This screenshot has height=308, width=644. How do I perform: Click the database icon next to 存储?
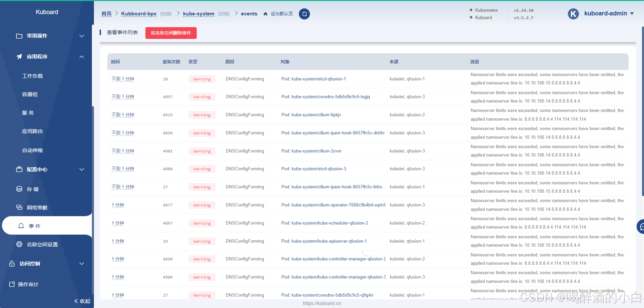tap(19, 189)
